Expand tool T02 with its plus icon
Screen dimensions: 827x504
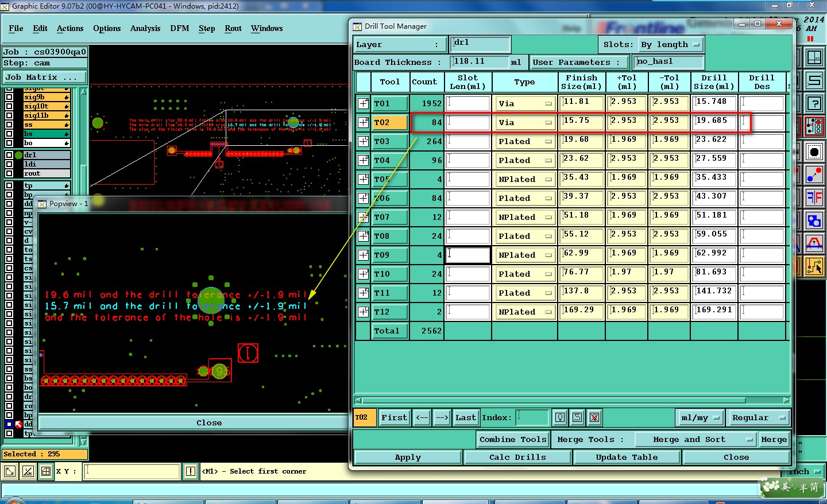364,122
